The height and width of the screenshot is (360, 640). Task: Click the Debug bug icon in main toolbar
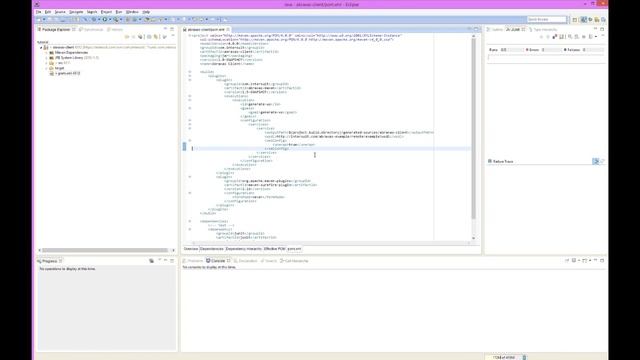94,19
